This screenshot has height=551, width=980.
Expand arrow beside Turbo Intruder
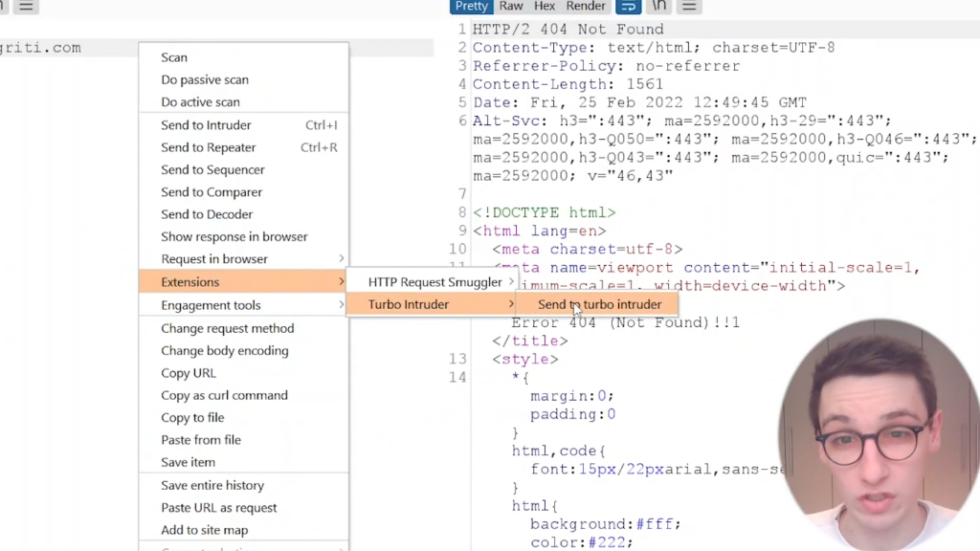pyautogui.click(x=511, y=304)
